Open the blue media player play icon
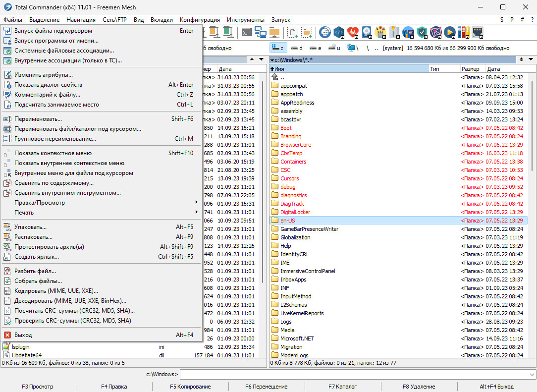This screenshot has height=392, width=537. tap(449, 33)
